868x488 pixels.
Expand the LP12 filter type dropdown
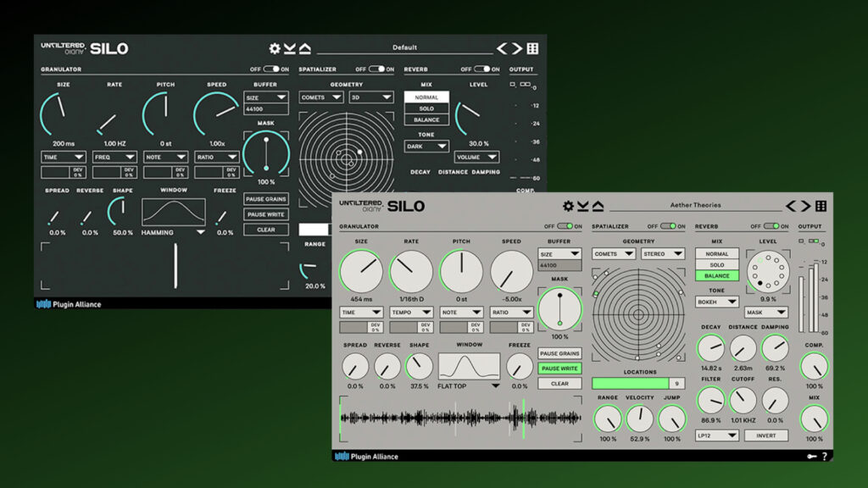(x=716, y=435)
